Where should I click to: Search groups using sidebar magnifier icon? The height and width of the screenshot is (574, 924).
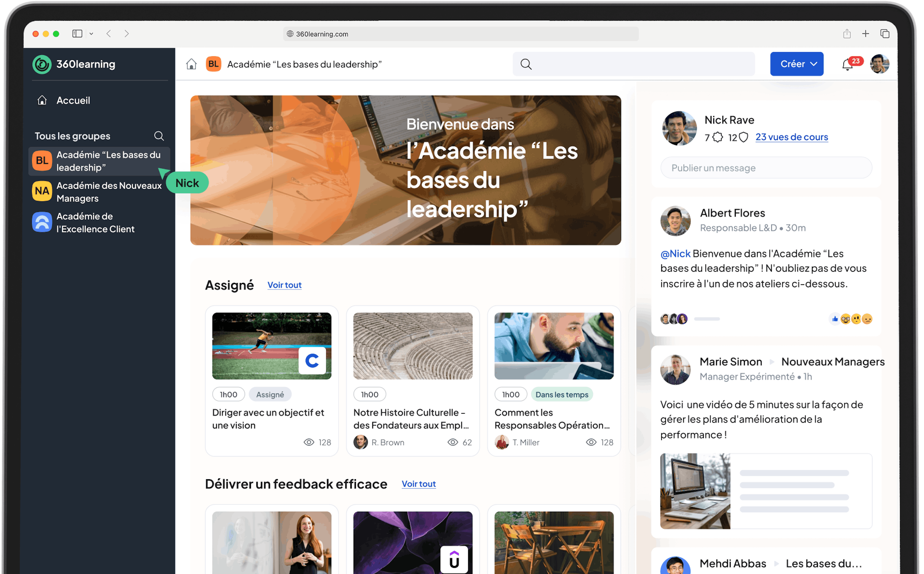tap(159, 136)
